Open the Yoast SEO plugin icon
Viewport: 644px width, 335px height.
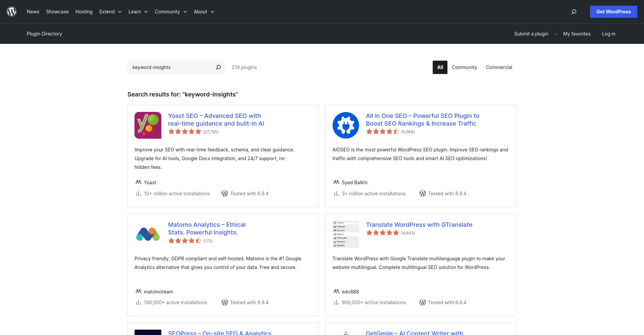tap(148, 125)
